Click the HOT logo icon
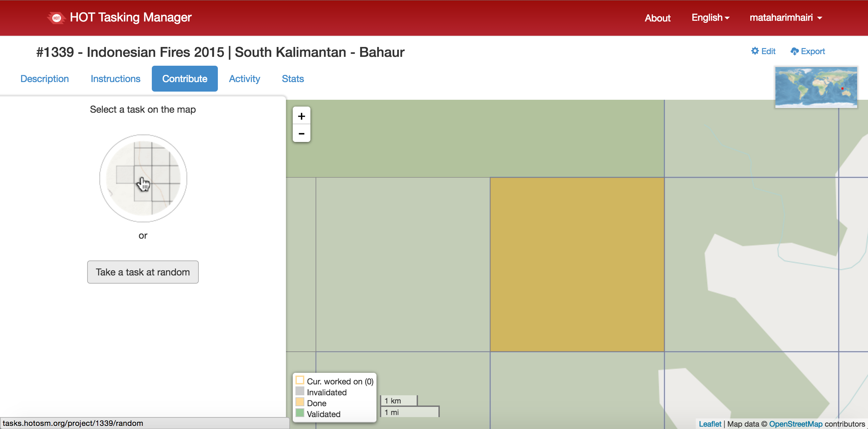 (x=57, y=18)
